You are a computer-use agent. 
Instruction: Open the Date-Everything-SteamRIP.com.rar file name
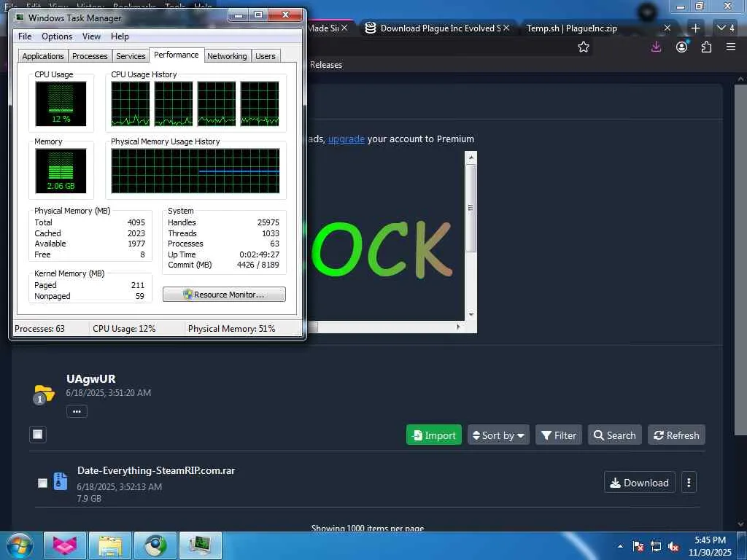[156, 470]
